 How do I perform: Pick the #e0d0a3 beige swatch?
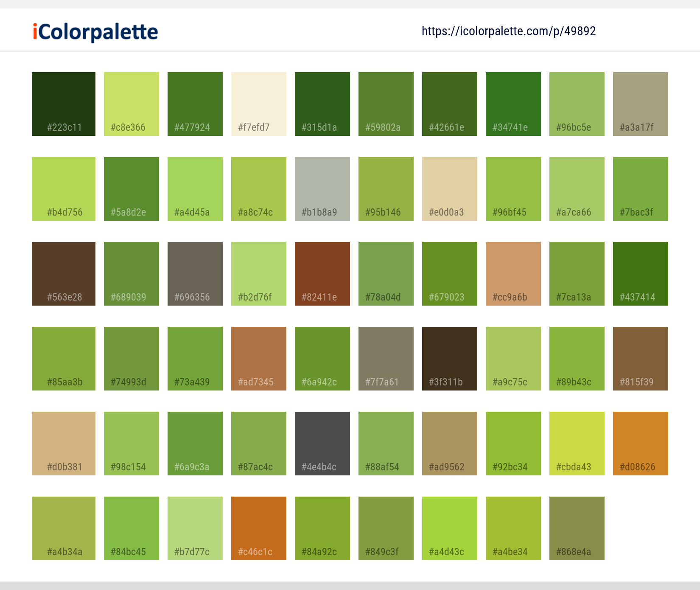coord(450,189)
